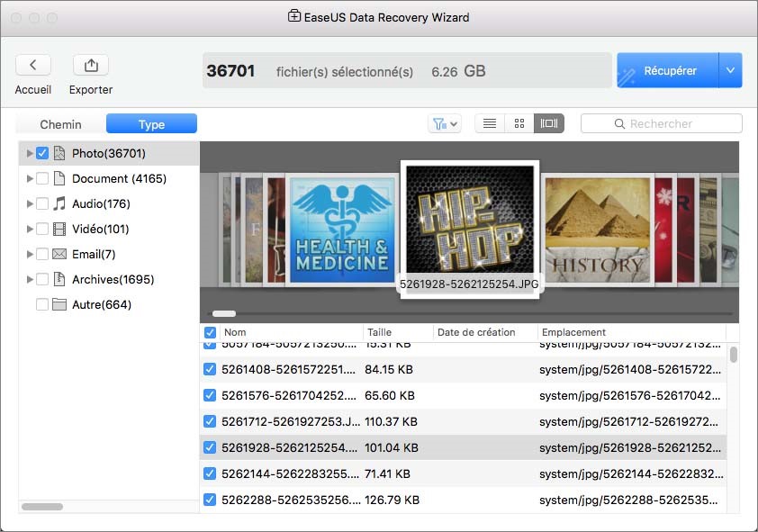Switch to the Type tab

(x=151, y=124)
